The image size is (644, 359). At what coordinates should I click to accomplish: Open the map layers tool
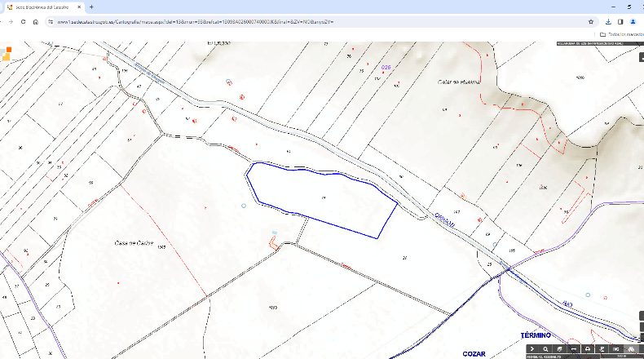click(x=559, y=348)
